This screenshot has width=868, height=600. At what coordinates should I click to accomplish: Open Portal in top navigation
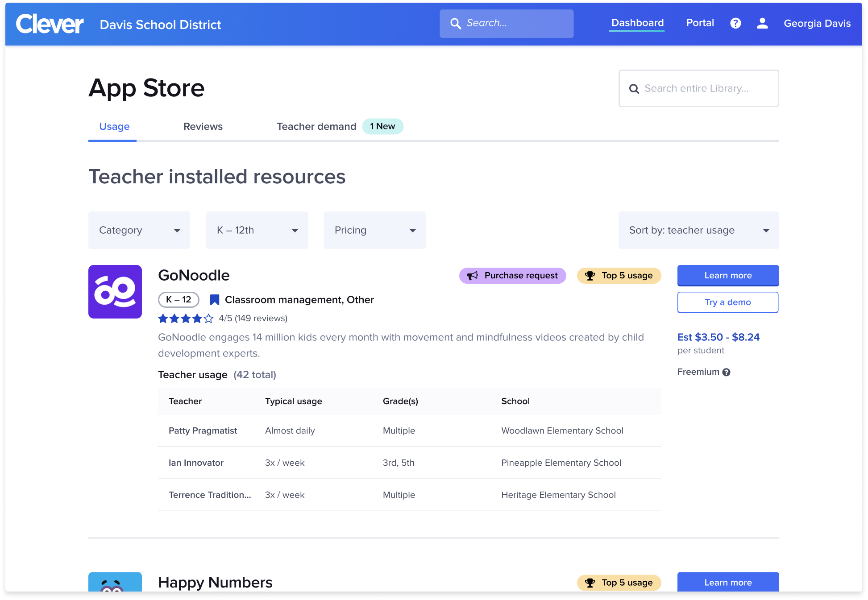click(x=700, y=23)
